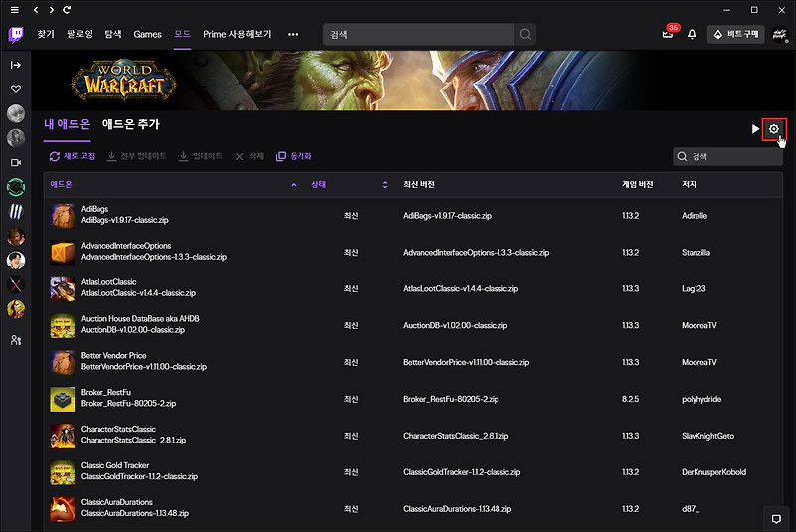The image size is (796, 532).
Task: Open the camera icon in the sidebar
Action: pos(16,163)
